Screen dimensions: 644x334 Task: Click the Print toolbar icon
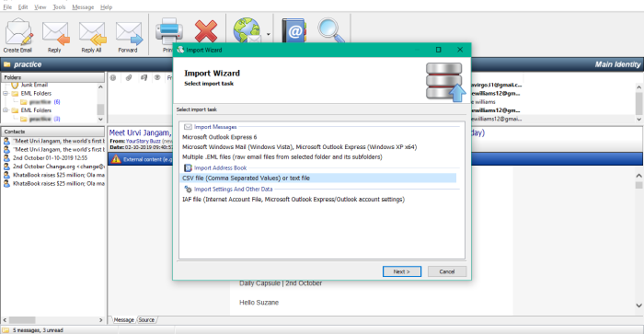168,30
